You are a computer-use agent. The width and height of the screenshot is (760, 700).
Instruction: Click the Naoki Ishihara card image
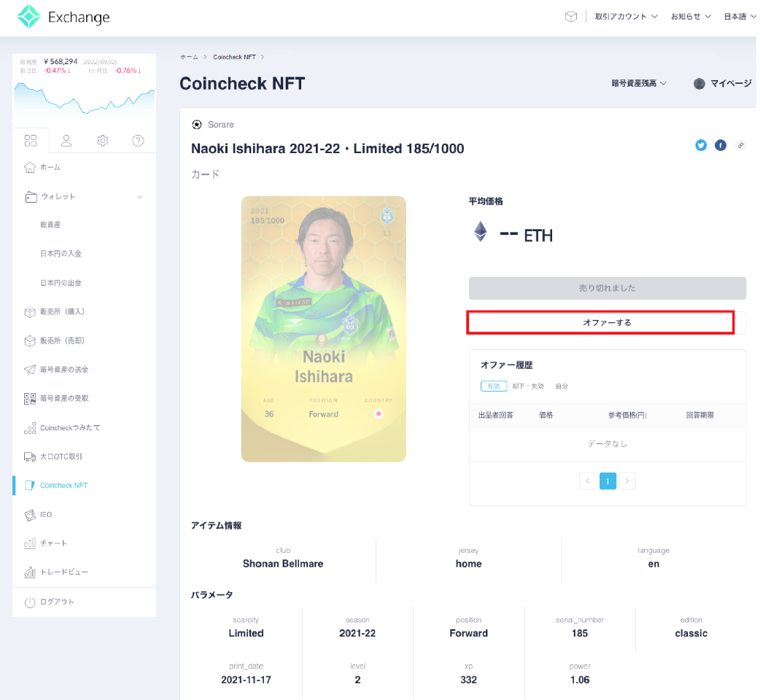(324, 329)
